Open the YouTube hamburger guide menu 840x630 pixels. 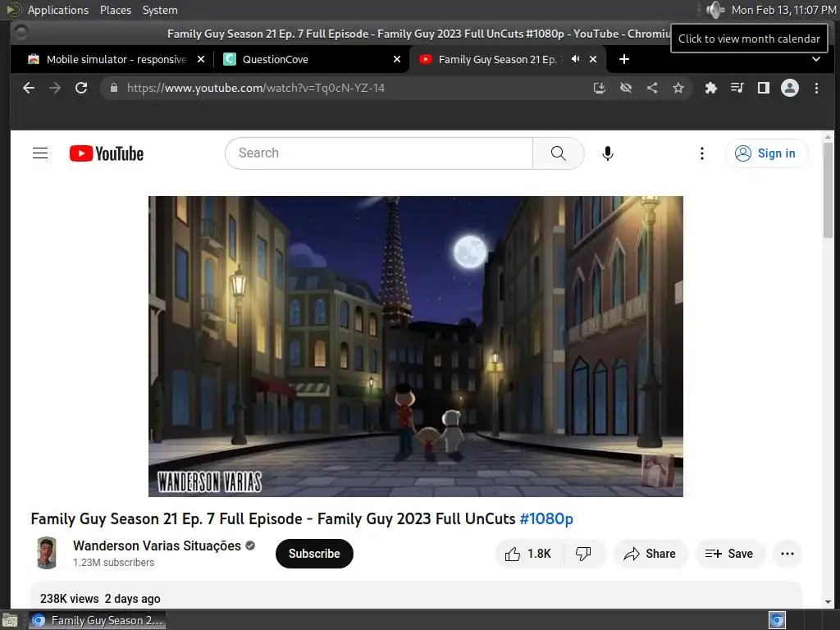coord(40,153)
